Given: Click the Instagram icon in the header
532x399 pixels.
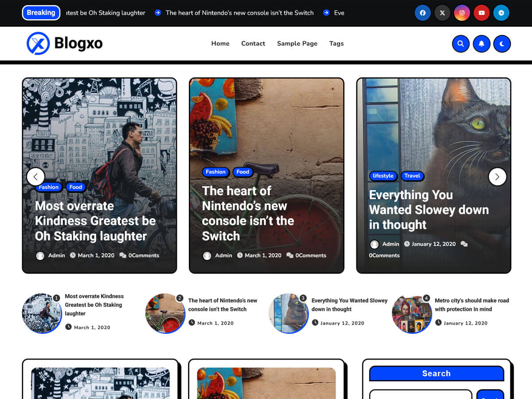Looking at the screenshot, I should (x=462, y=13).
